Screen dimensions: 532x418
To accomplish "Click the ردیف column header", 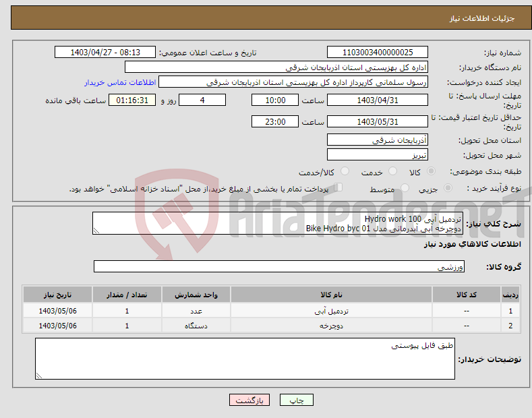I will pyautogui.click(x=510, y=295).
